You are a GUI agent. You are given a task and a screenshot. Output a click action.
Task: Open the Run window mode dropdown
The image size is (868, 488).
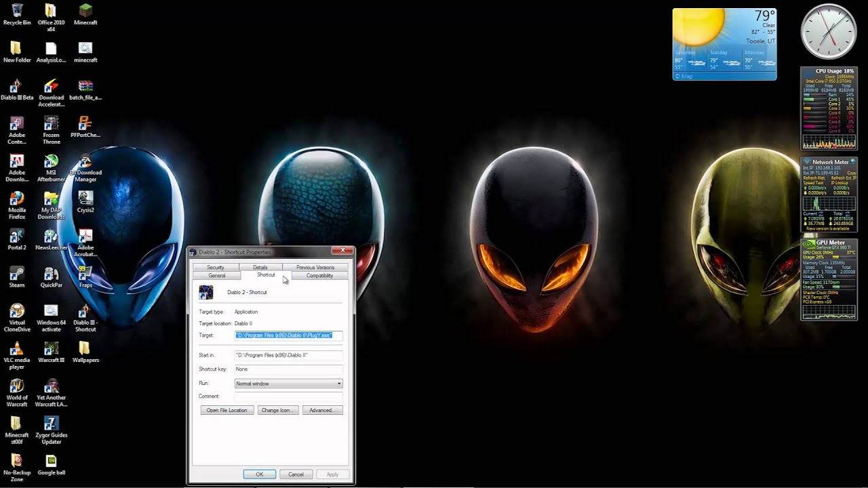[x=289, y=384]
